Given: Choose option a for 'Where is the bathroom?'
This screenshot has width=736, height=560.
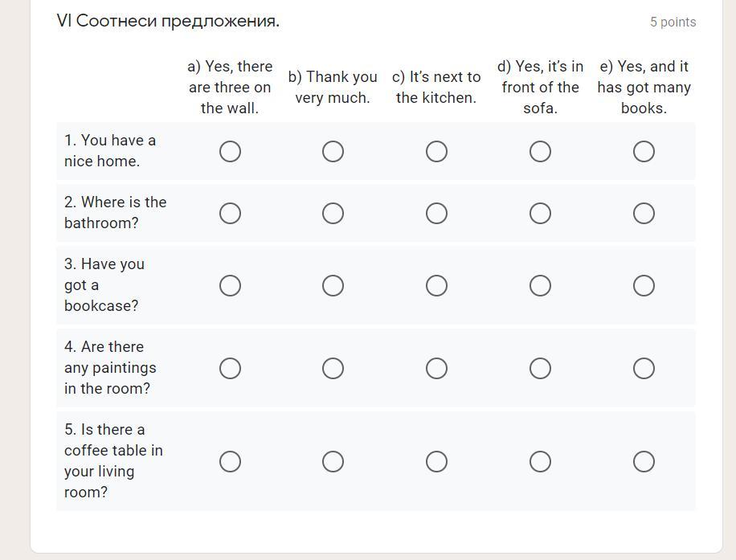Looking at the screenshot, I should click(x=230, y=214).
